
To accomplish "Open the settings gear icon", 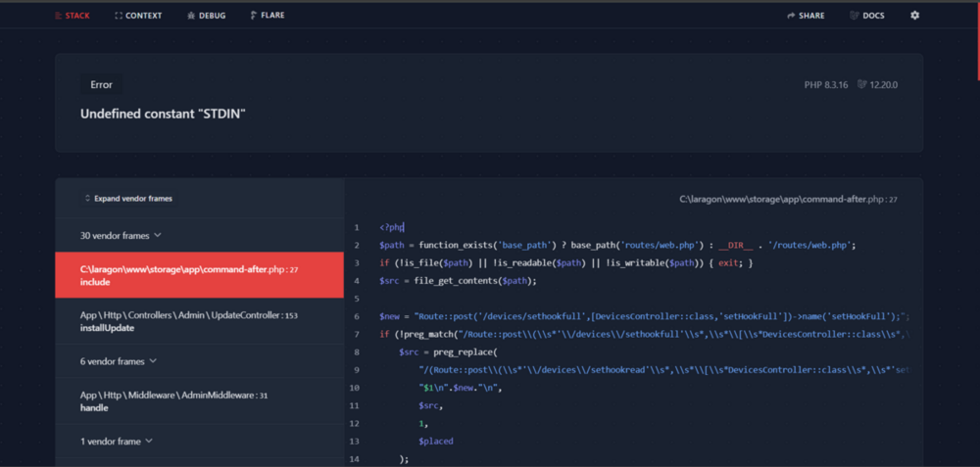I will coord(914,15).
